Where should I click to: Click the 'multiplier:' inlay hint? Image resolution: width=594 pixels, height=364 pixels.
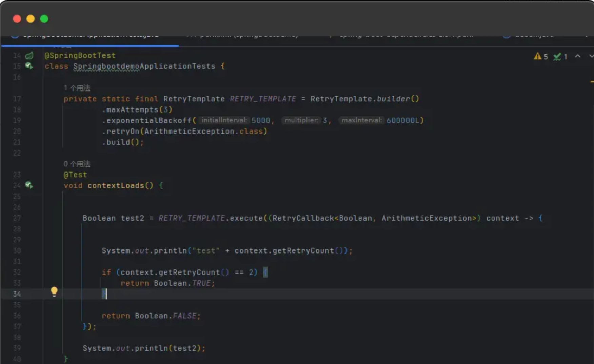tap(301, 120)
